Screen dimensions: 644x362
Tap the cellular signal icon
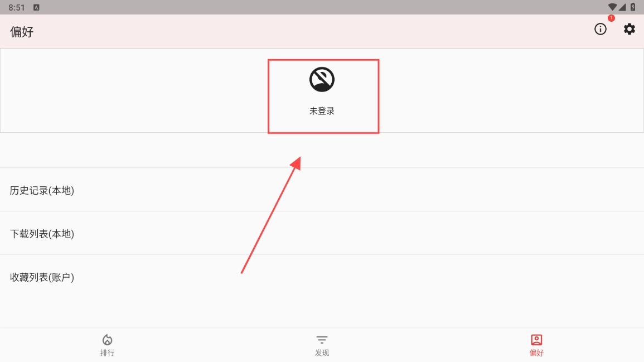pos(622,7)
